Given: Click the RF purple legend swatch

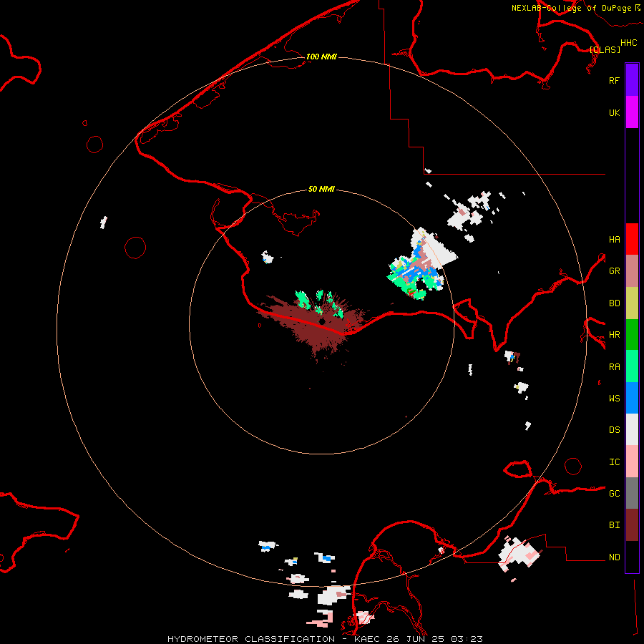Looking at the screenshot, I should 632,80.
